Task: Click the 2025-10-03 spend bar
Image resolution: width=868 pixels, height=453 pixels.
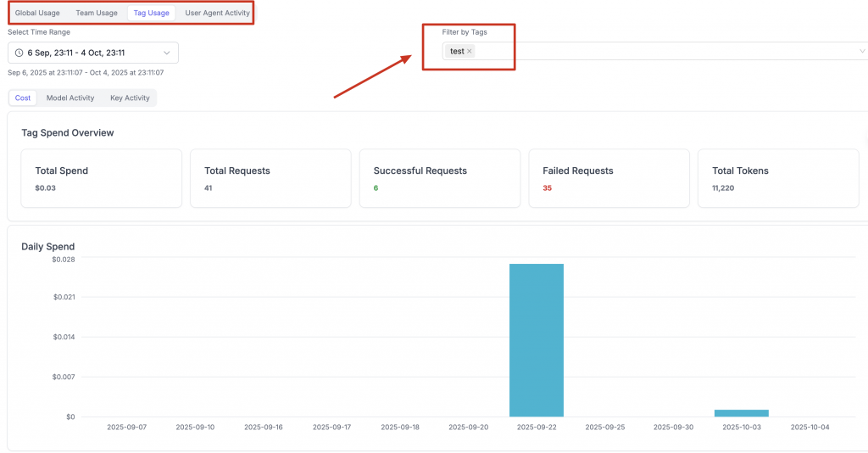Action: coord(741,413)
